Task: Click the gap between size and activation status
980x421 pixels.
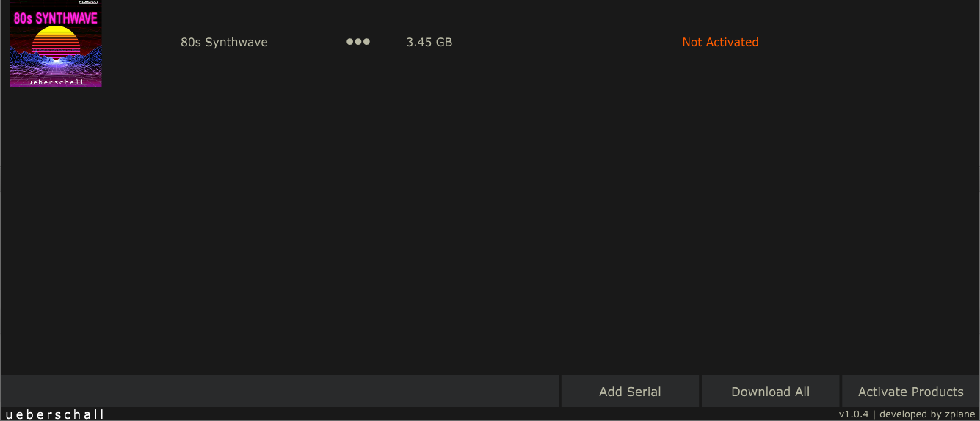Action: tap(565, 42)
